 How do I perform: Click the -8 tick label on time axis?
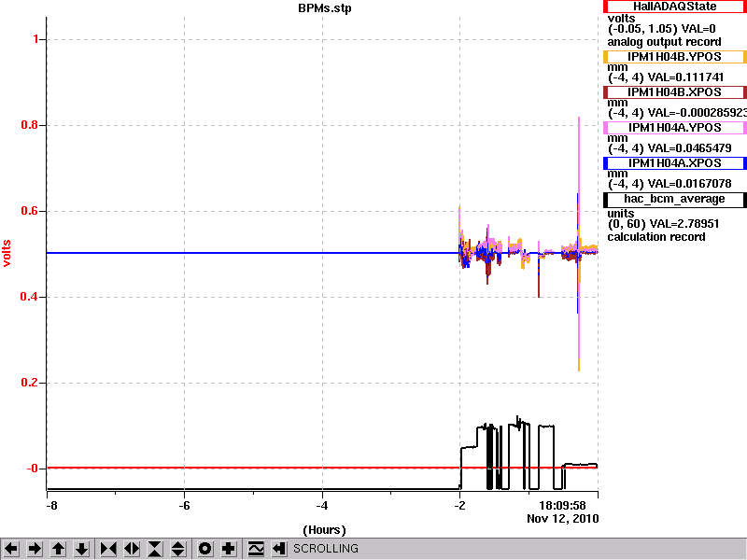tap(51, 506)
